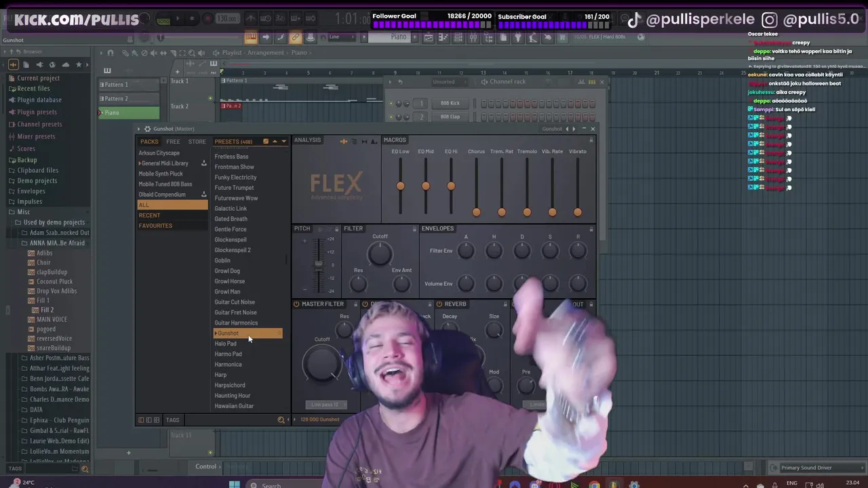Click the download icon beside Olbaid Compendium
The width and height of the screenshot is (868, 488).
203,195
